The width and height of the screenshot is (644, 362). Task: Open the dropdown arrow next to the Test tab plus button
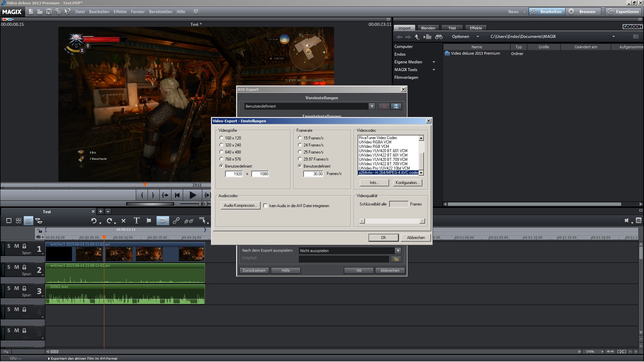point(108,212)
